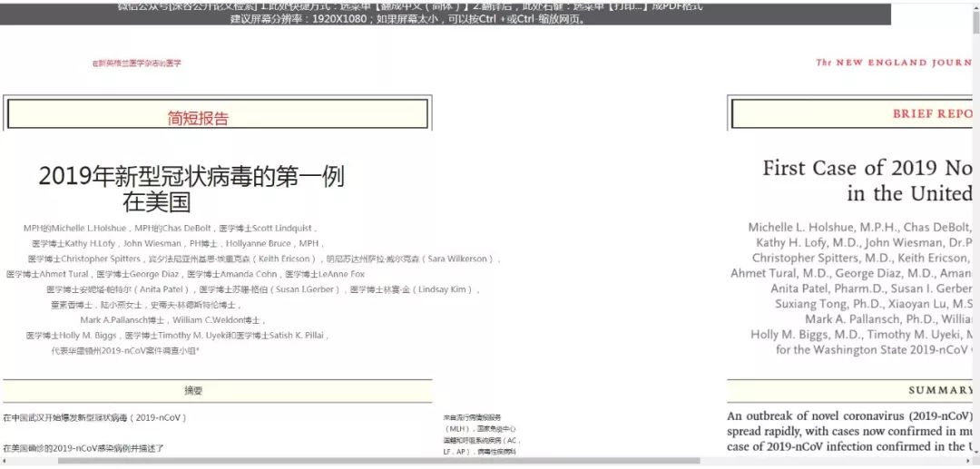This screenshot has width=980, height=469.
Task: Click author line starting '医学博士Christopher Spitters'
Action: (264, 259)
